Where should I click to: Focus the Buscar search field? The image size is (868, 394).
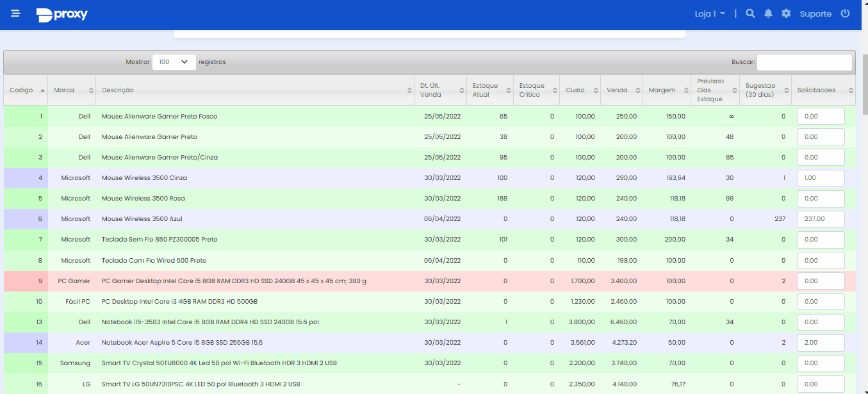tap(805, 62)
